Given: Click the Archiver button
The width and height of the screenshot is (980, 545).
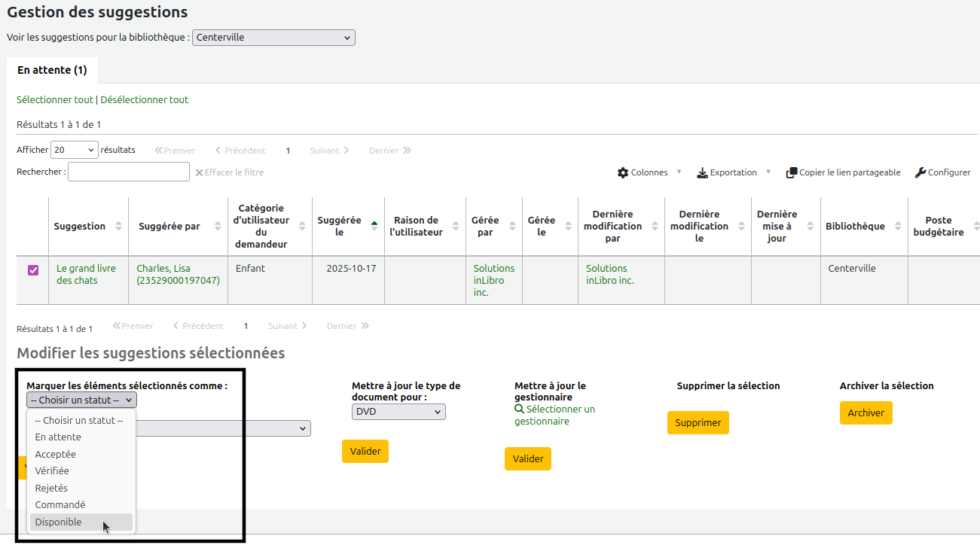Looking at the screenshot, I should [x=866, y=413].
